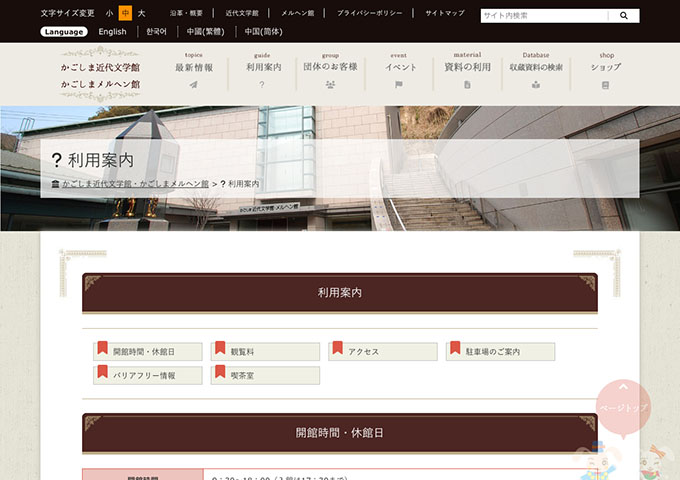This screenshot has height=480, width=680.
Task: Click the museum home icon in breadcrumb
Action: (56, 184)
